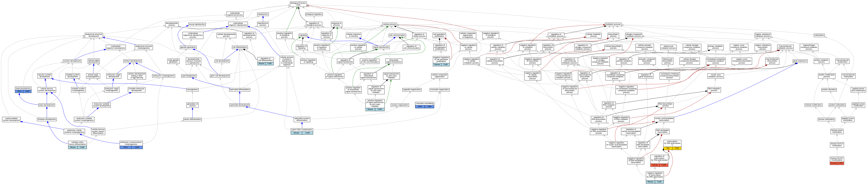Click the 'system development' node
The image size is (868, 185).
click(x=72, y=61)
